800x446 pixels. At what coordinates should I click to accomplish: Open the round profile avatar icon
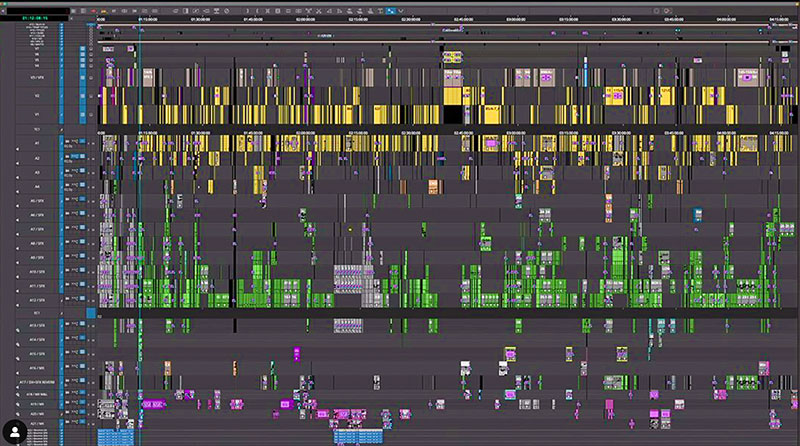[16, 431]
